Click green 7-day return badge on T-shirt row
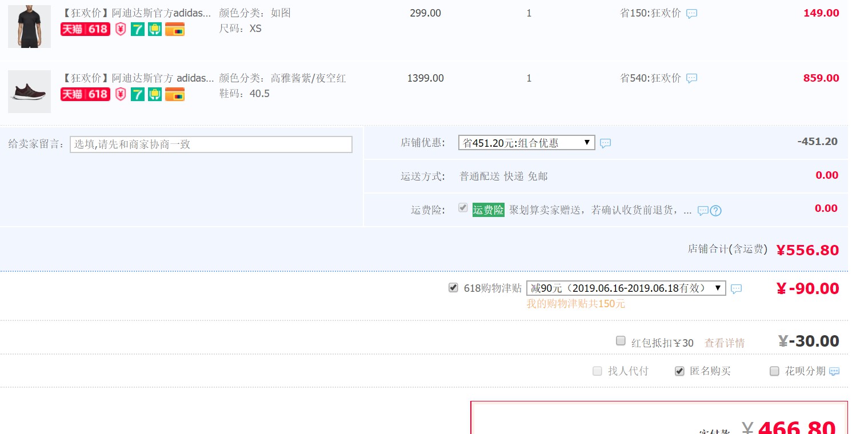The width and height of the screenshot is (868, 434). [x=138, y=29]
